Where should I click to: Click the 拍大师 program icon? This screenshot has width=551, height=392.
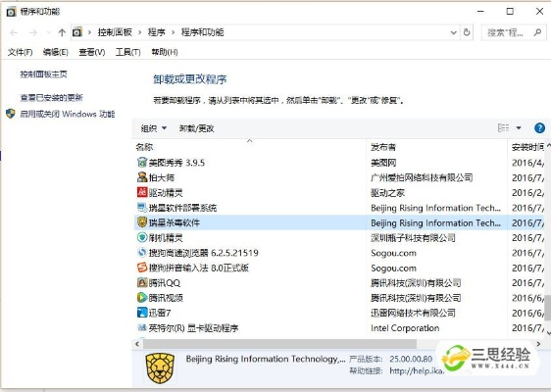(142, 177)
